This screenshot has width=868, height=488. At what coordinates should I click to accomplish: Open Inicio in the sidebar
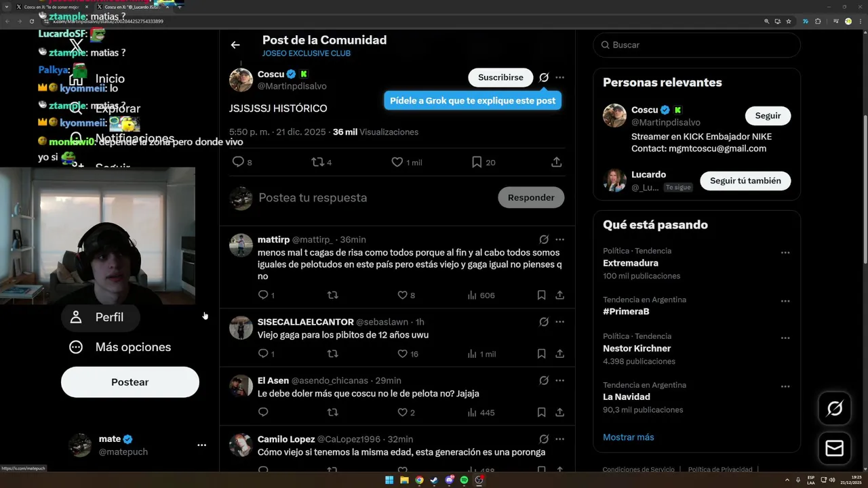[98, 79]
